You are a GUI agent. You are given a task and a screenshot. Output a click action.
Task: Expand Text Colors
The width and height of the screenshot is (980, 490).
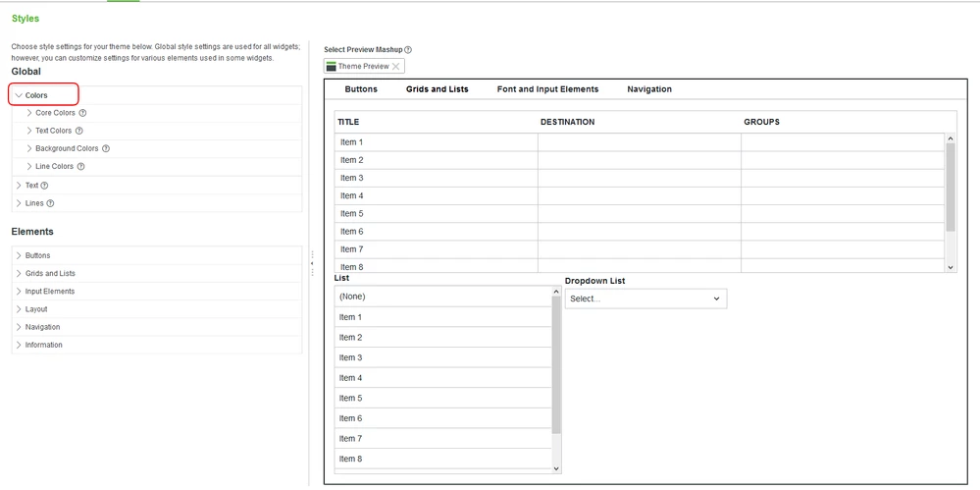(x=29, y=131)
